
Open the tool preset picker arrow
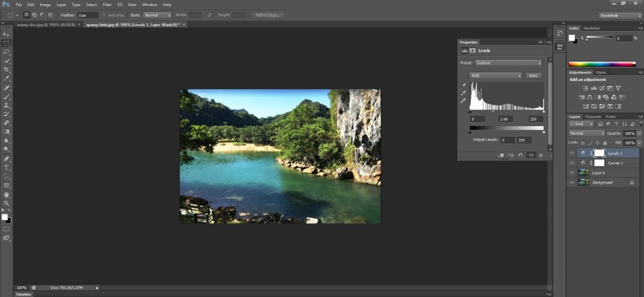(x=17, y=15)
